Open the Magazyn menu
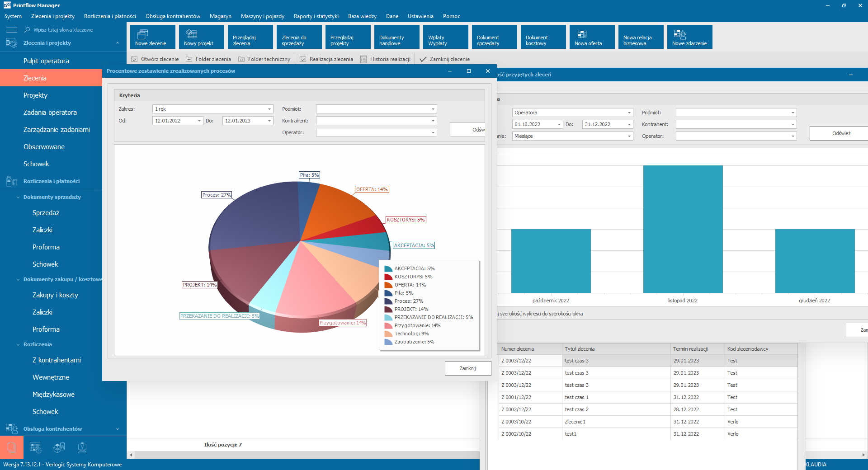The height and width of the screenshot is (470, 868). [220, 16]
